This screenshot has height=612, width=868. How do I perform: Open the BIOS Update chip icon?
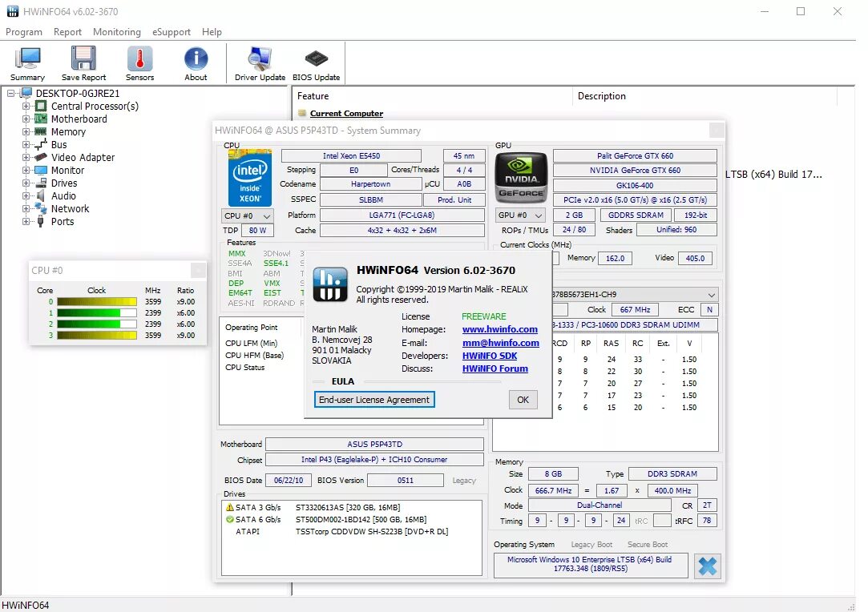pyautogui.click(x=316, y=58)
